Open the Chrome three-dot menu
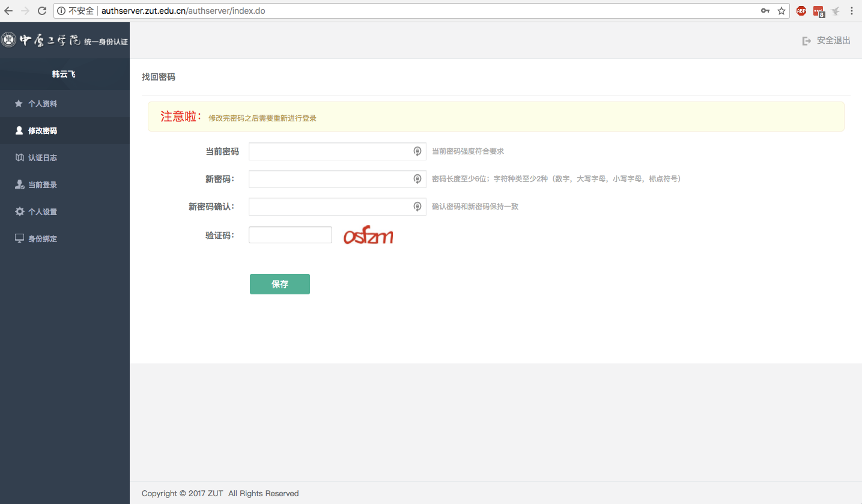The height and width of the screenshot is (504, 862). [852, 11]
